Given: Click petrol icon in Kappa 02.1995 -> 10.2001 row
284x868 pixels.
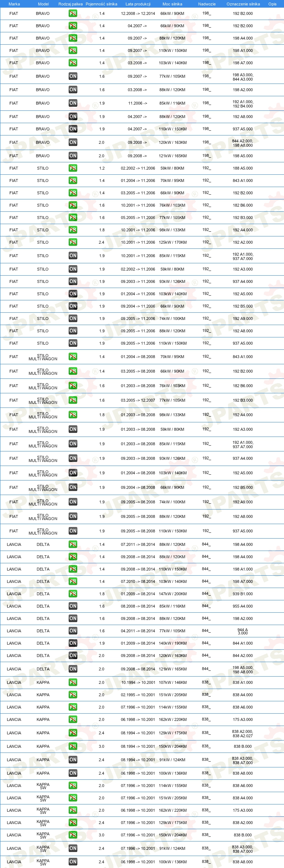Looking at the screenshot, I should click(73, 695).
